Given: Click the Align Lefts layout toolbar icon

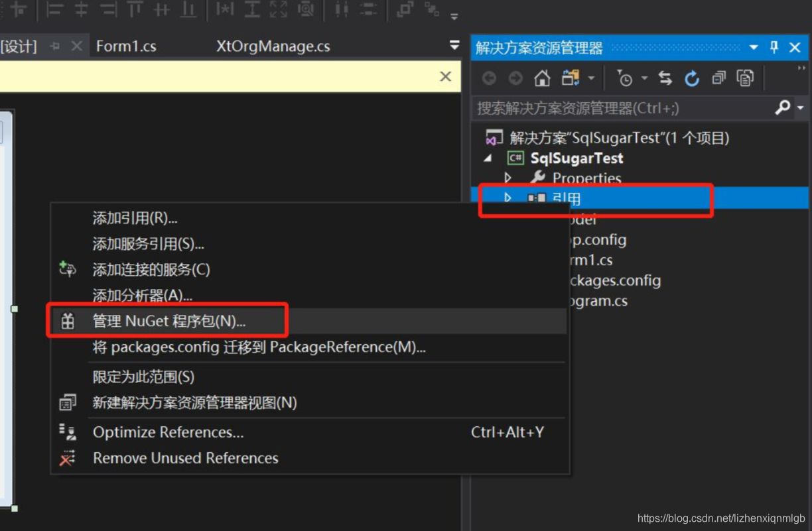Looking at the screenshot, I should coord(54,10).
